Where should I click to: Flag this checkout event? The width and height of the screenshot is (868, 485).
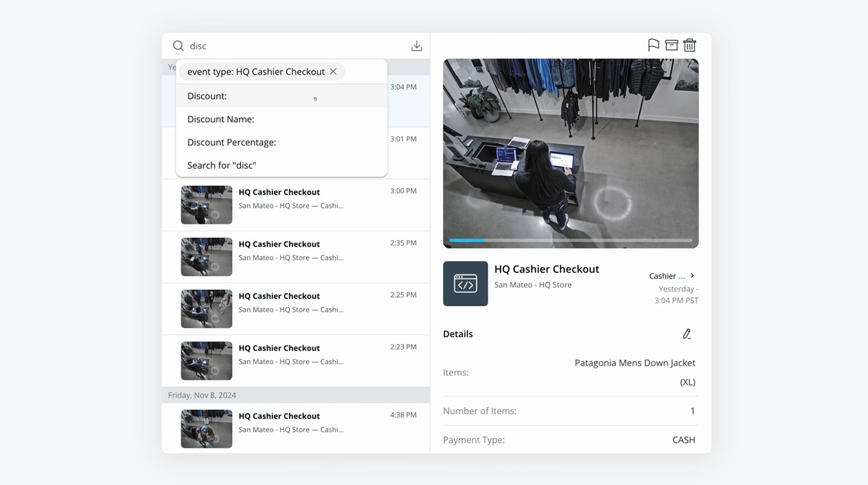click(x=654, y=45)
